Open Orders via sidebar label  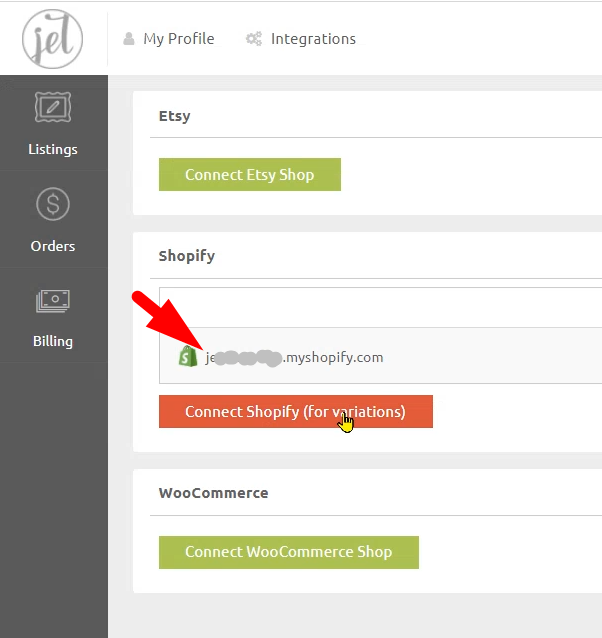(53, 246)
